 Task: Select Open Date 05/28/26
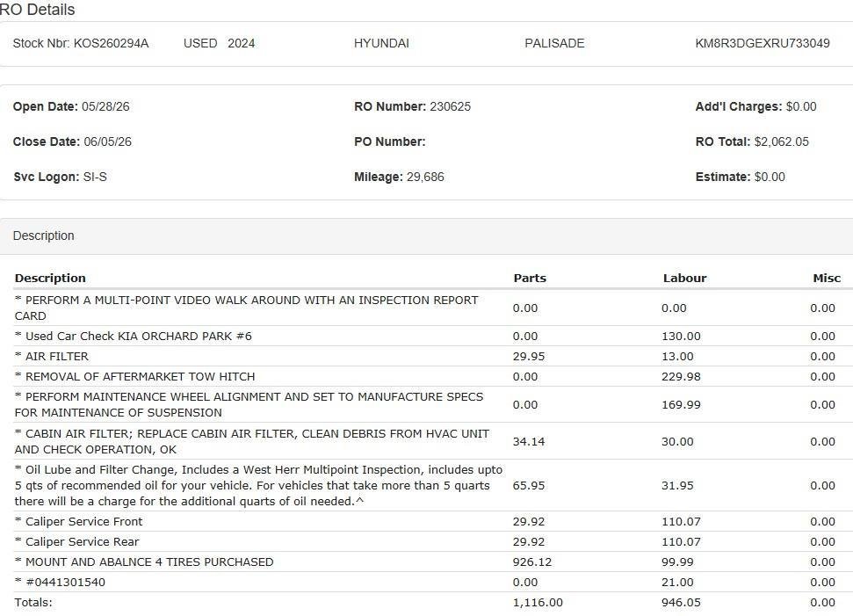point(71,106)
